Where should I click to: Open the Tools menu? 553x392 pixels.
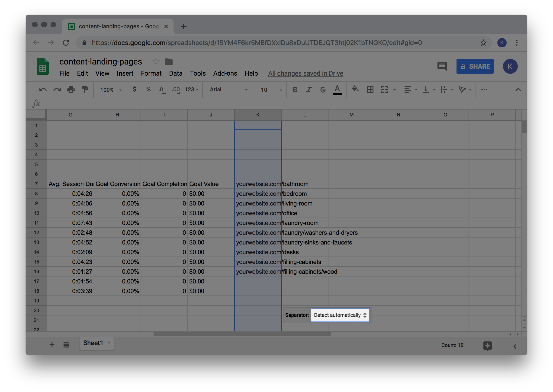click(x=198, y=73)
